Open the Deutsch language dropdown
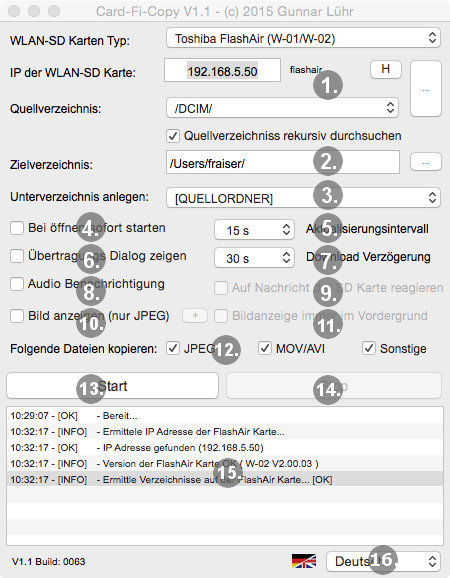Image resolution: width=450 pixels, height=578 pixels. click(x=383, y=561)
